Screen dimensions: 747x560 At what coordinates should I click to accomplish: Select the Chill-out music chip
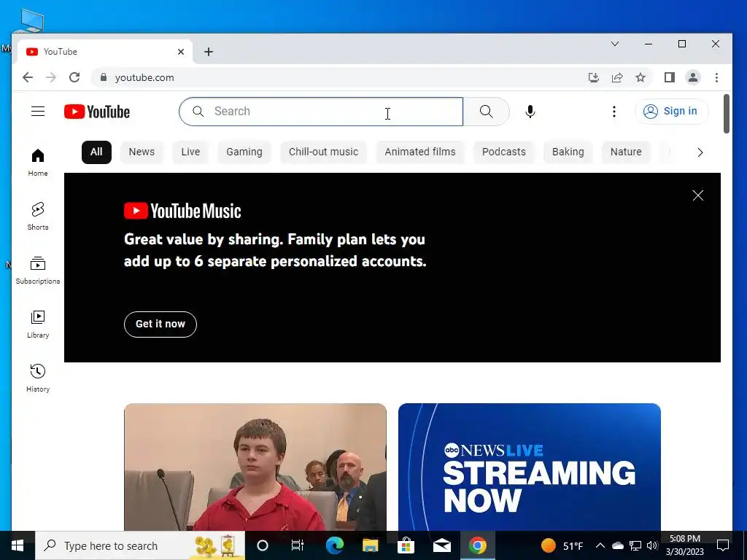pyautogui.click(x=323, y=152)
